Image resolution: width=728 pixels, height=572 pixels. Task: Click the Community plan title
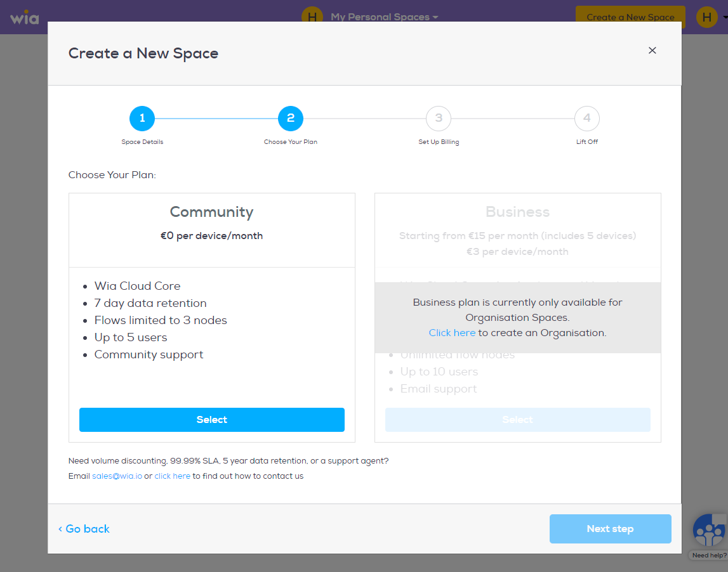pos(212,212)
